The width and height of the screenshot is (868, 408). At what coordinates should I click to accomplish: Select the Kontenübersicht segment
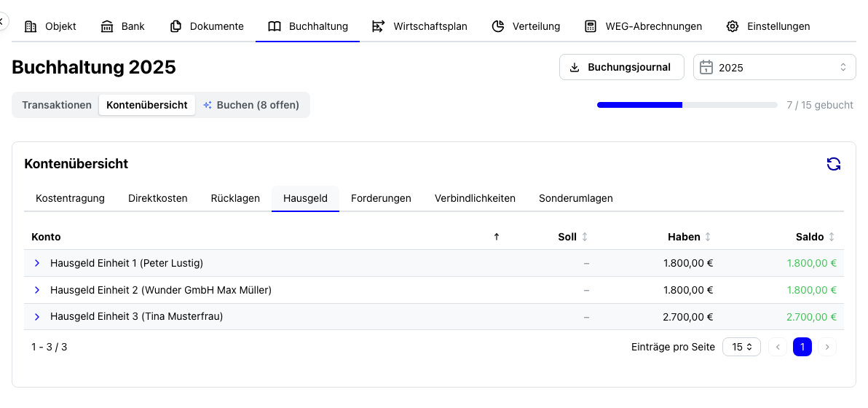(x=146, y=105)
